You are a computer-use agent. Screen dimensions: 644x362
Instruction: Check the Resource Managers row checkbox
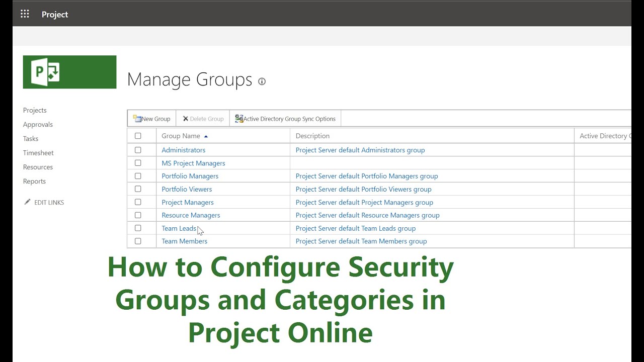click(138, 215)
